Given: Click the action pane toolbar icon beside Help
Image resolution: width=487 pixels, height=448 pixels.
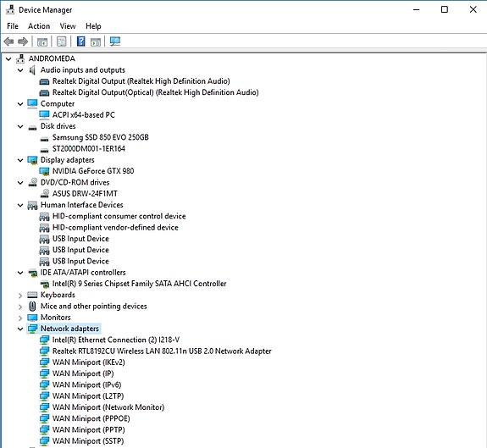Looking at the screenshot, I should coord(96,41).
